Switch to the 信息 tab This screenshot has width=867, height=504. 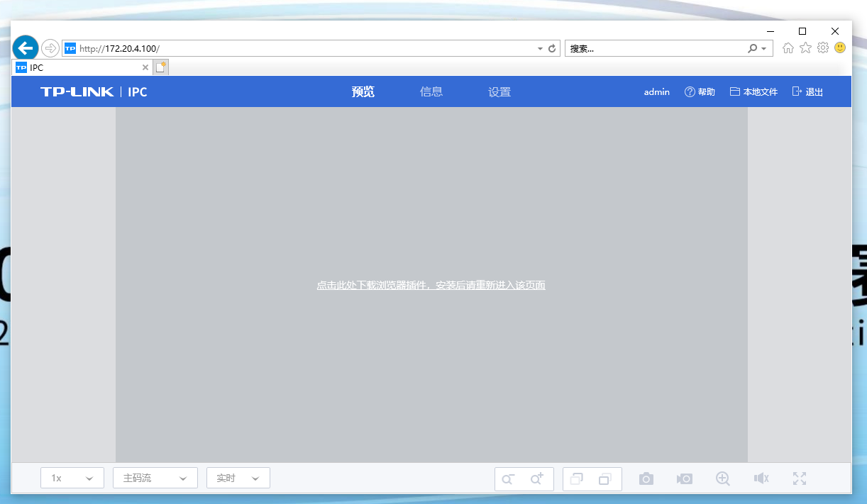pyautogui.click(x=431, y=91)
